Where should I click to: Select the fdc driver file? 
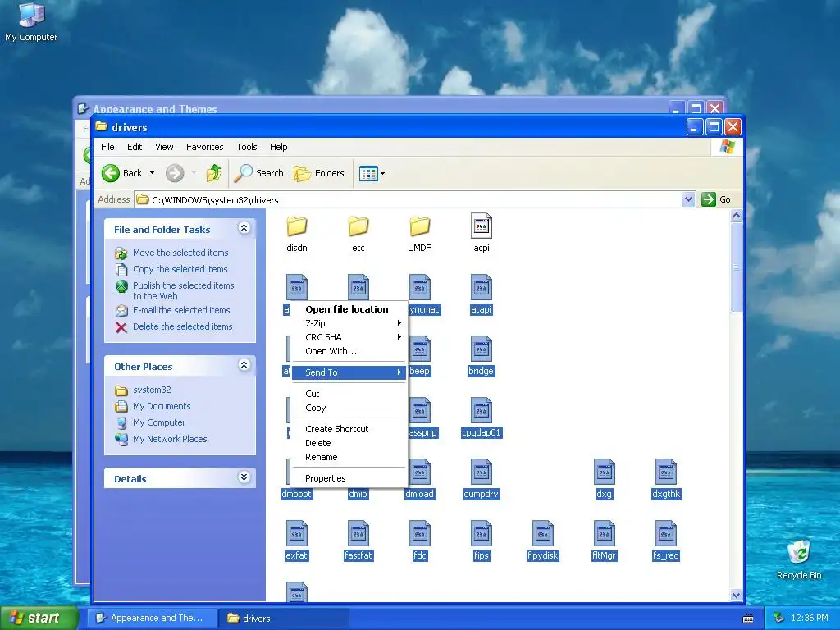pos(419,541)
